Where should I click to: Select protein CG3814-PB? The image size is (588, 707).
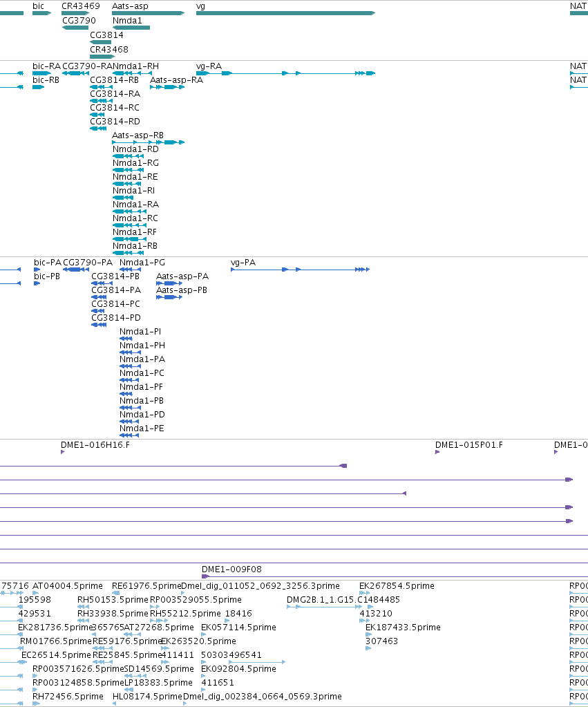[102, 283]
